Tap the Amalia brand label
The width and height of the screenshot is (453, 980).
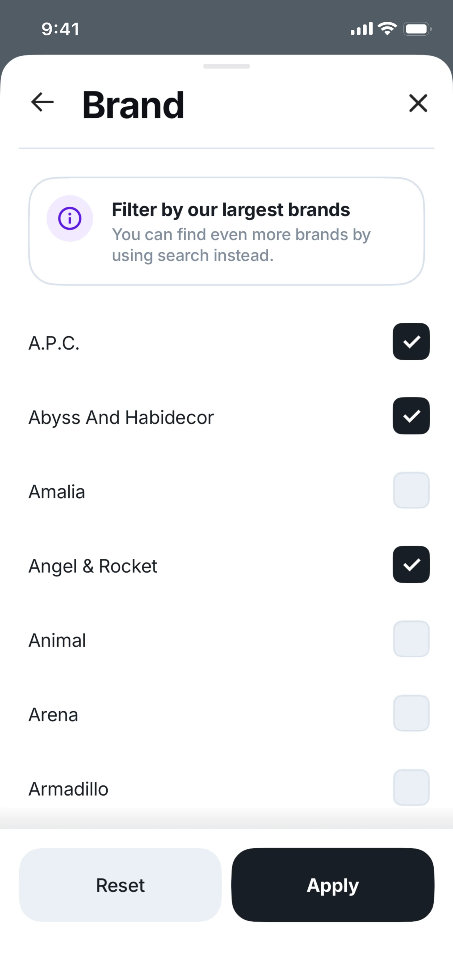[57, 492]
